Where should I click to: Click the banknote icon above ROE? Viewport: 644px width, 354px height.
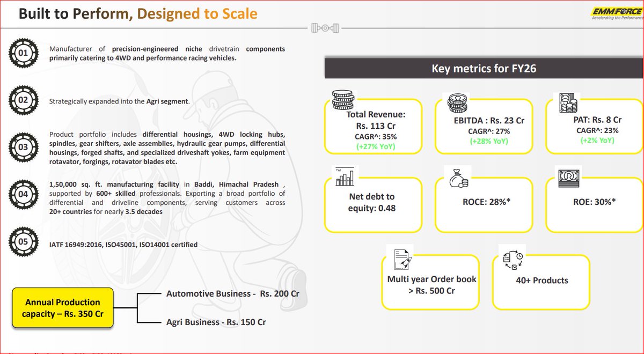pyautogui.click(x=568, y=178)
